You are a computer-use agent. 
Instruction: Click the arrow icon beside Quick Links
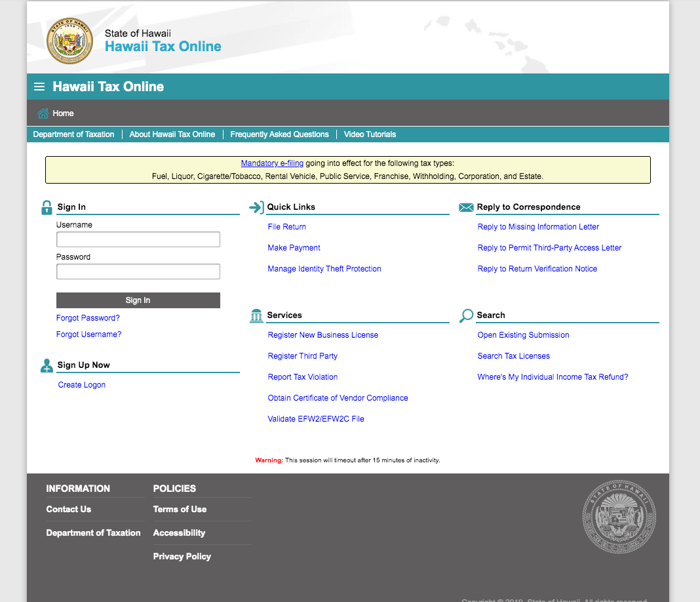pos(256,207)
